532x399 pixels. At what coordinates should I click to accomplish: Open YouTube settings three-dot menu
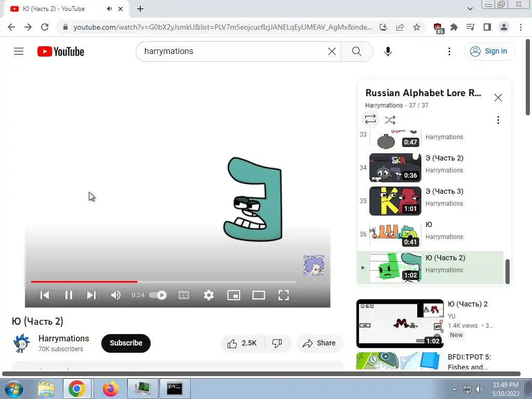(x=449, y=51)
